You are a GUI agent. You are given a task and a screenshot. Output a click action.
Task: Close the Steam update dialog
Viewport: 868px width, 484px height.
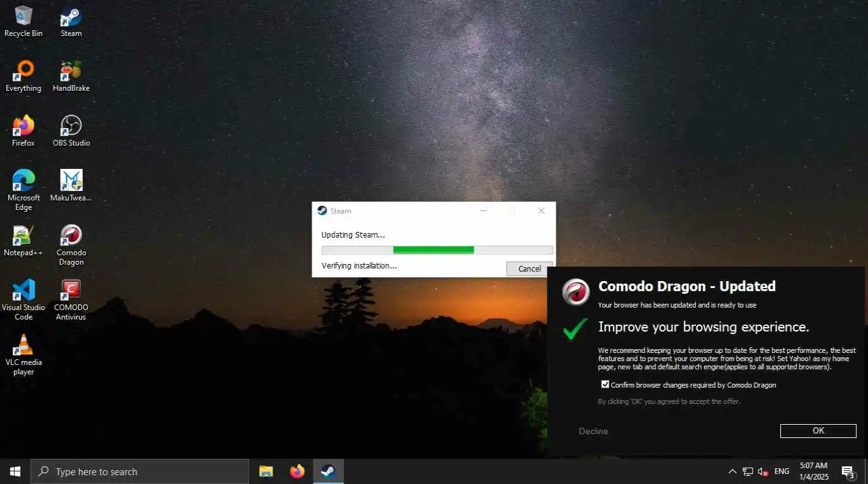coord(541,210)
